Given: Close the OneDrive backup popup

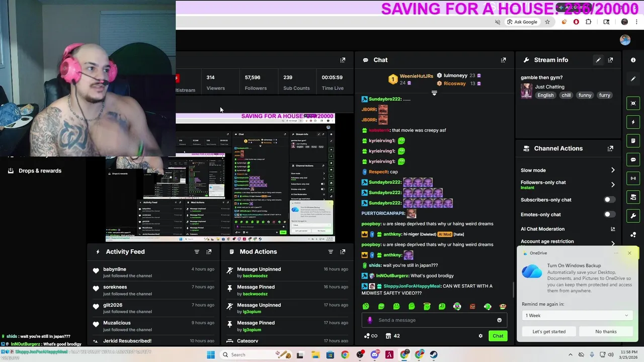Looking at the screenshot, I should (629, 253).
